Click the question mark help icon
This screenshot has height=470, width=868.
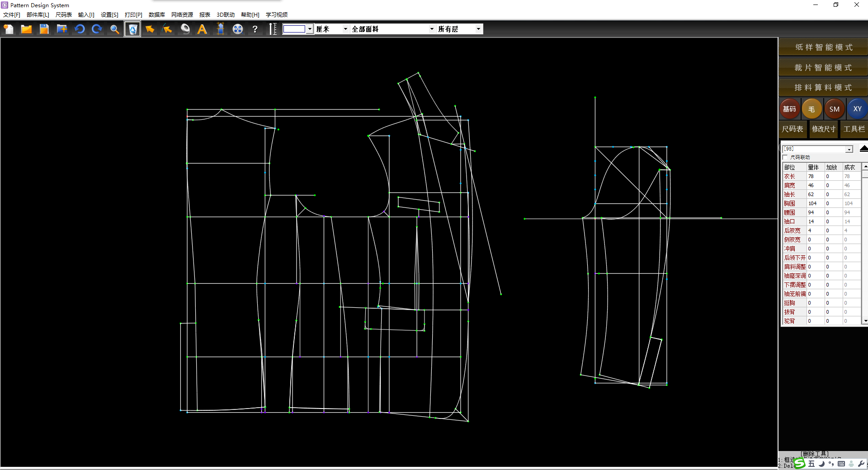255,29
